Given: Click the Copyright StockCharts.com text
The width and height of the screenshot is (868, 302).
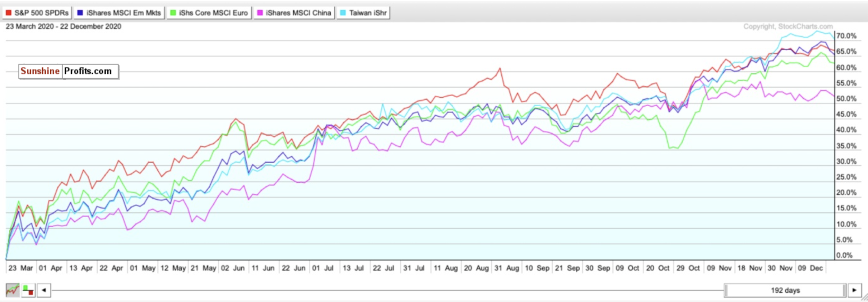Looking at the screenshot, I should [x=788, y=26].
